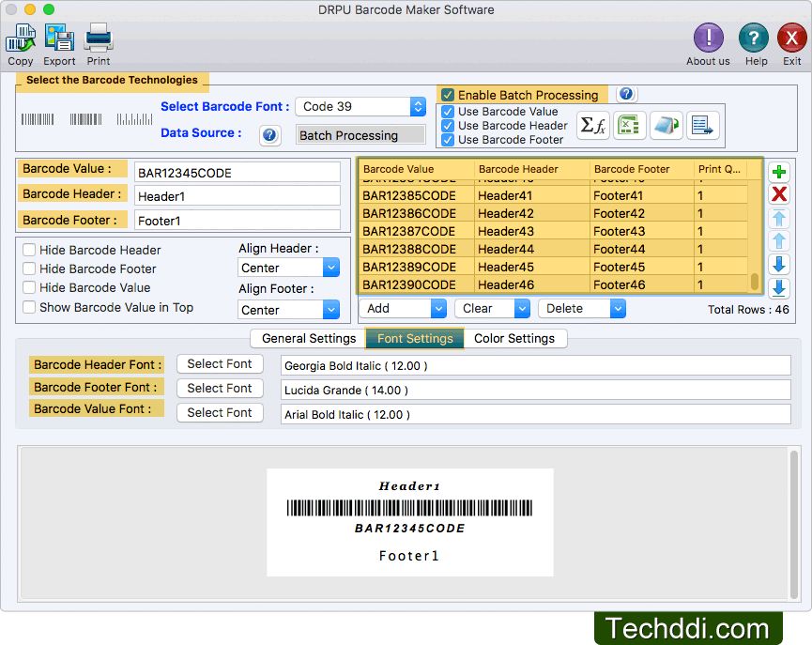The width and height of the screenshot is (812, 645).
Task: Click the move row to top arrow
Action: point(779,218)
